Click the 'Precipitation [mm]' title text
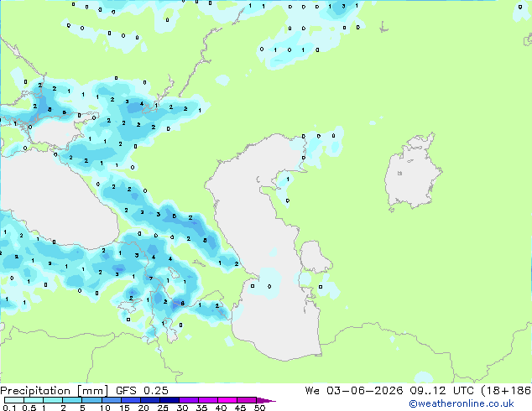Image resolution: width=532 pixels, height=411 pixels. 55,391
